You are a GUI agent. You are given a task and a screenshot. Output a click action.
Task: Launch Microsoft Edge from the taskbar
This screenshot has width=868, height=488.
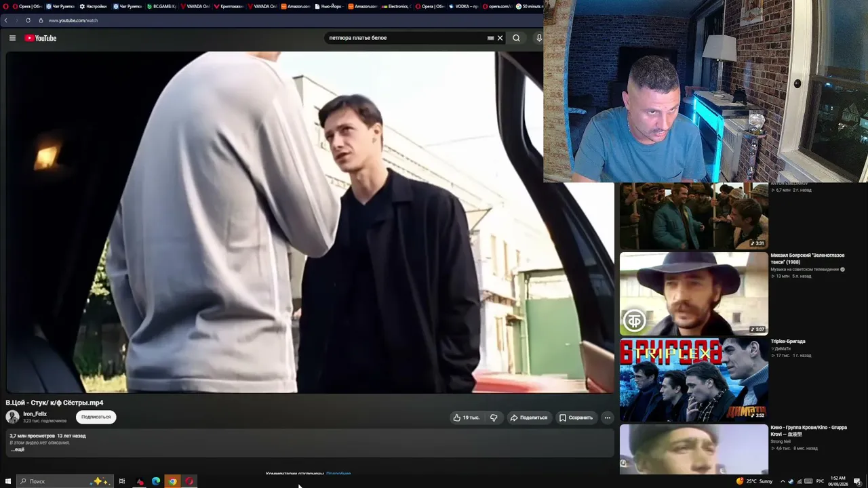coord(156,481)
